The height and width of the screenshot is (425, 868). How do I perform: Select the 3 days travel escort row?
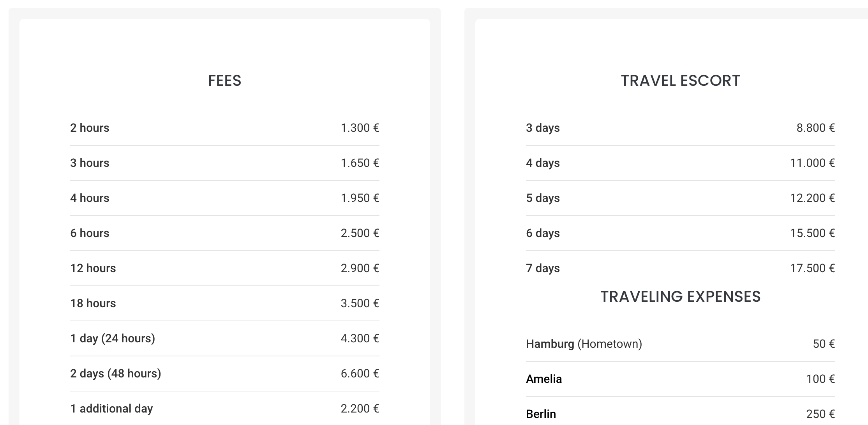pyautogui.click(x=681, y=128)
